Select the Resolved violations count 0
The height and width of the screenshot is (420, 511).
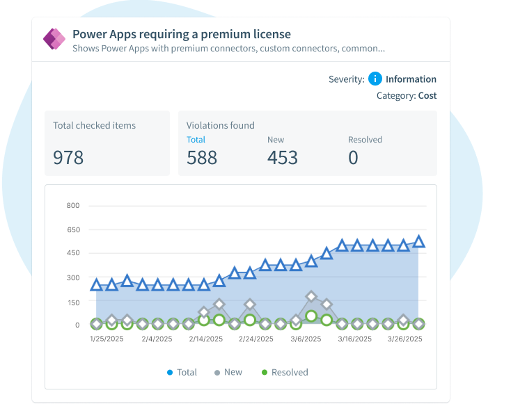click(353, 158)
